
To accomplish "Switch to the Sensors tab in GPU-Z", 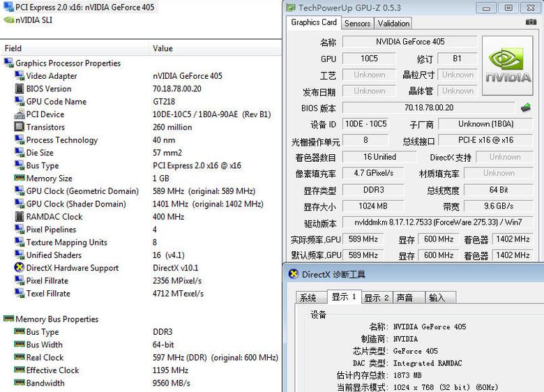I will point(357,23).
